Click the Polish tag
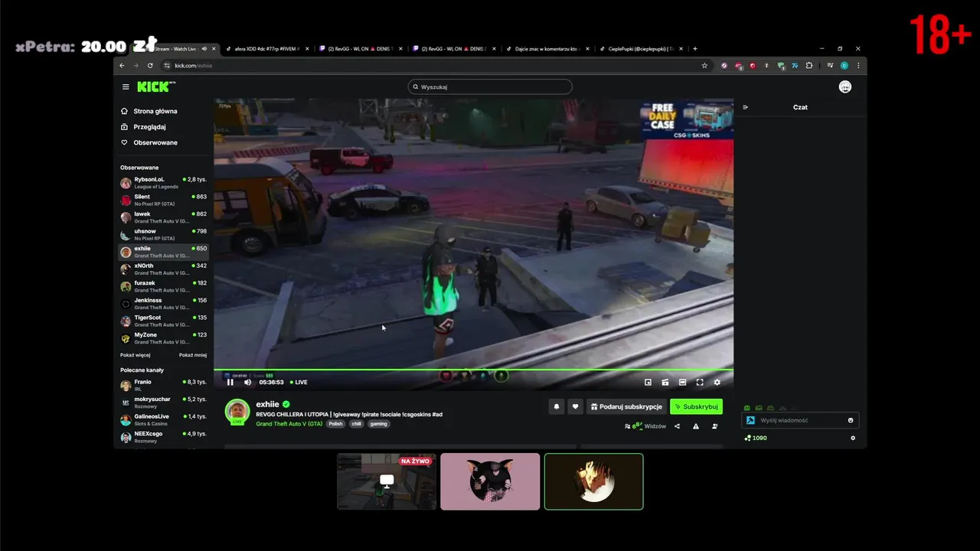980x551 pixels. pyautogui.click(x=335, y=424)
